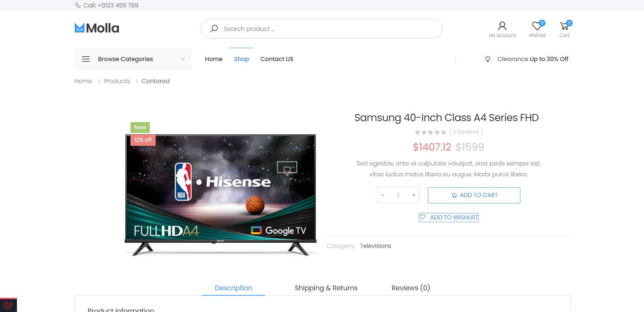The height and width of the screenshot is (312, 644).
Task: Click ADD TO WISHLIST button
Action: (449, 217)
